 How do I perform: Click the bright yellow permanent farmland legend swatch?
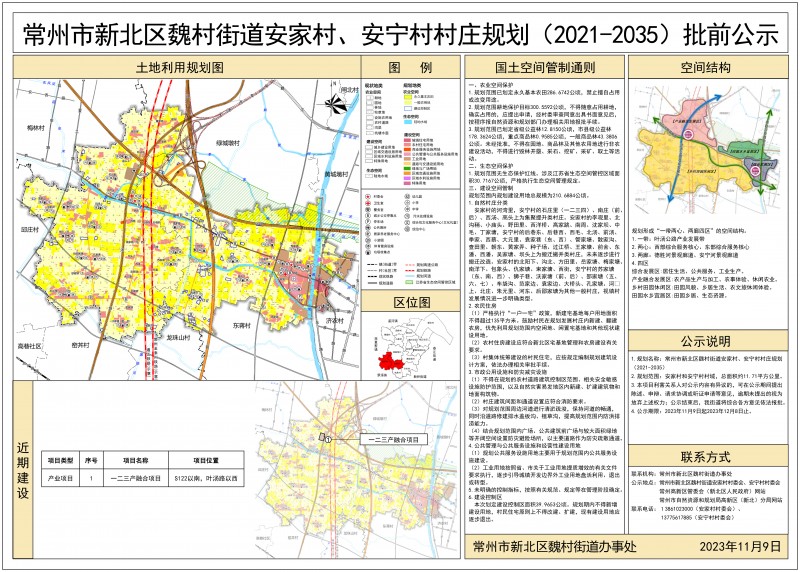point(408,96)
